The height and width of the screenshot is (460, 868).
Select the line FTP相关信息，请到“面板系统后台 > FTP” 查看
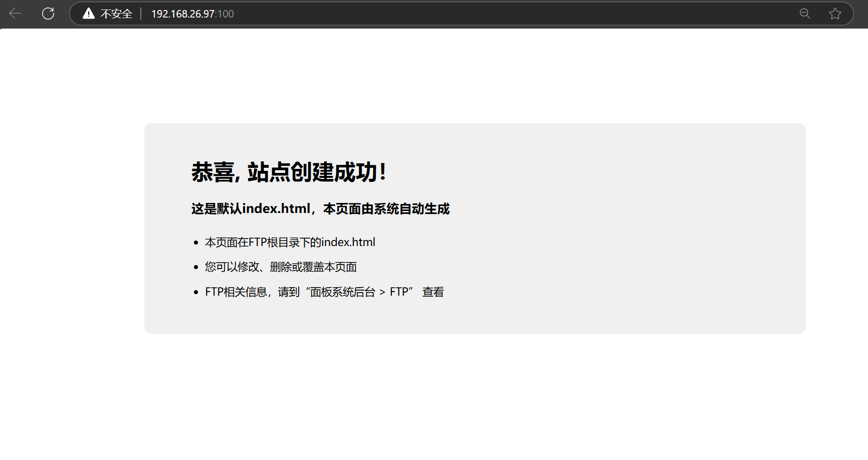325,292
